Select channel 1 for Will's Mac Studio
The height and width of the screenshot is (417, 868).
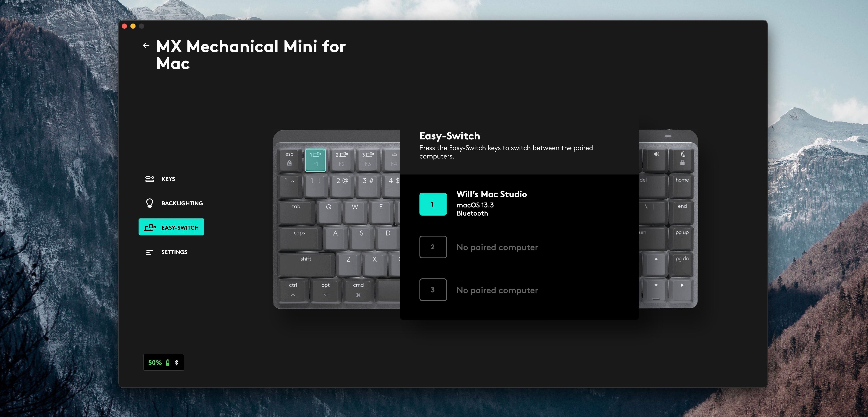pos(433,204)
